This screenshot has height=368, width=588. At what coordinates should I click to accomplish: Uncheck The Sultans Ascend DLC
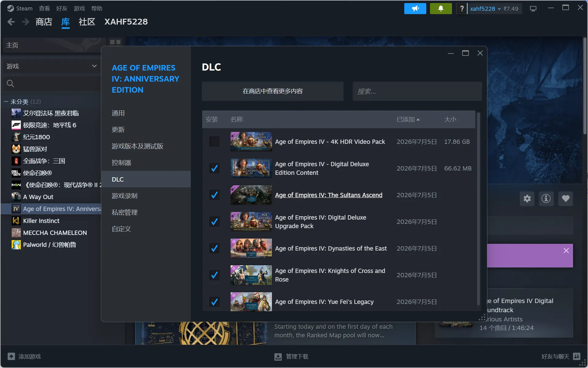click(214, 195)
